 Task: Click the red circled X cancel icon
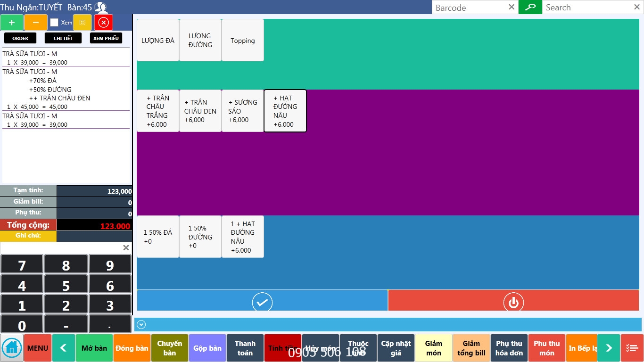(x=104, y=23)
